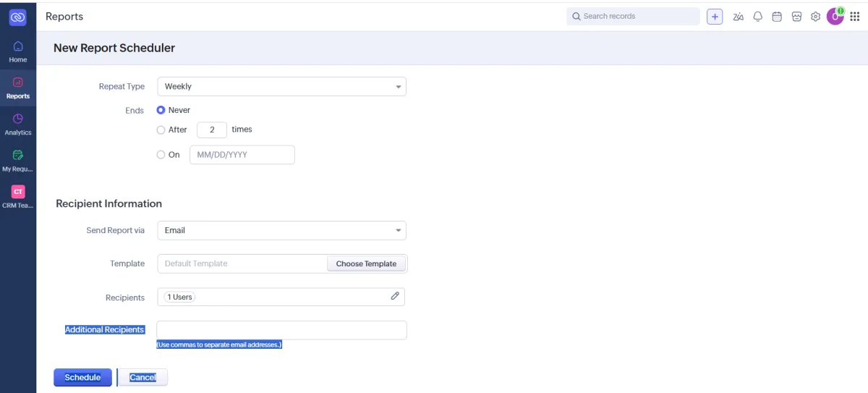Click the Zoho CRM logo icon
Screen dimensions: 868x393
click(x=18, y=17)
